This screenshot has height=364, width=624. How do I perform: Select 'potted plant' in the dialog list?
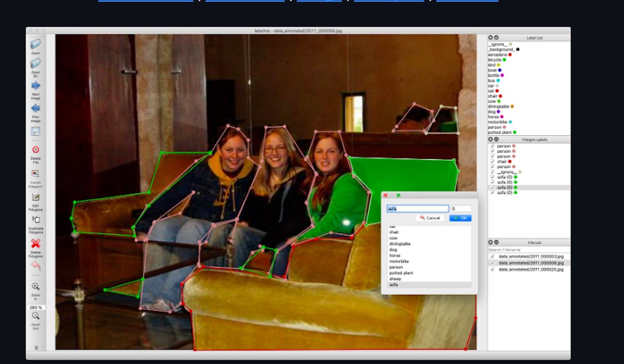[x=400, y=273]
